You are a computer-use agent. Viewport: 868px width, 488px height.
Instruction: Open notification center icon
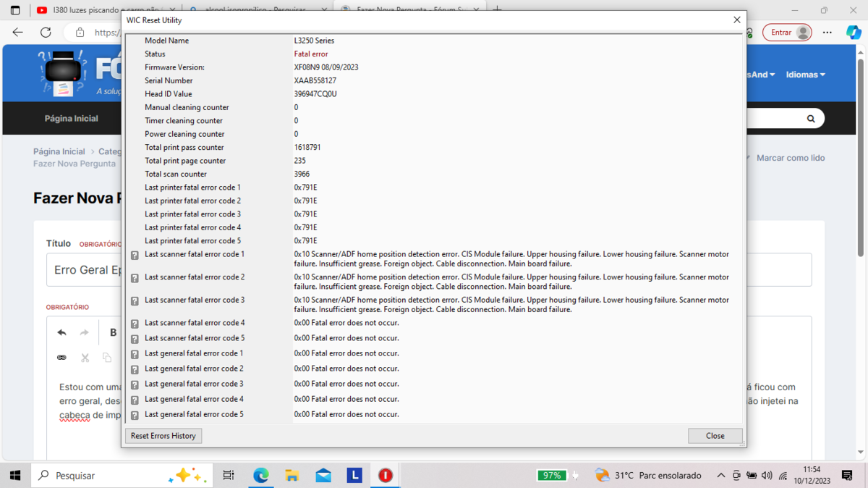(x=848, y=476)
